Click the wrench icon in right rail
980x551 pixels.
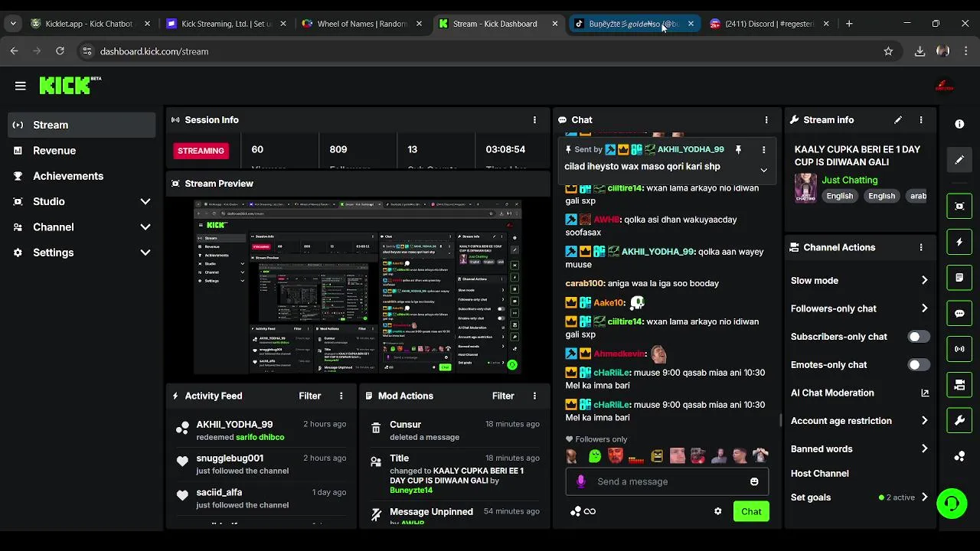(959, 420)
